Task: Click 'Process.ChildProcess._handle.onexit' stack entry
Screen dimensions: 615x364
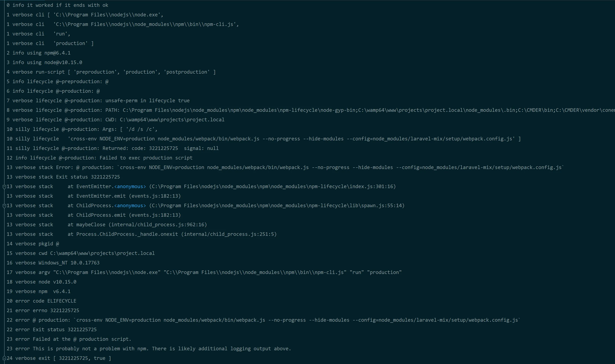Action: (x=127, y=234)
